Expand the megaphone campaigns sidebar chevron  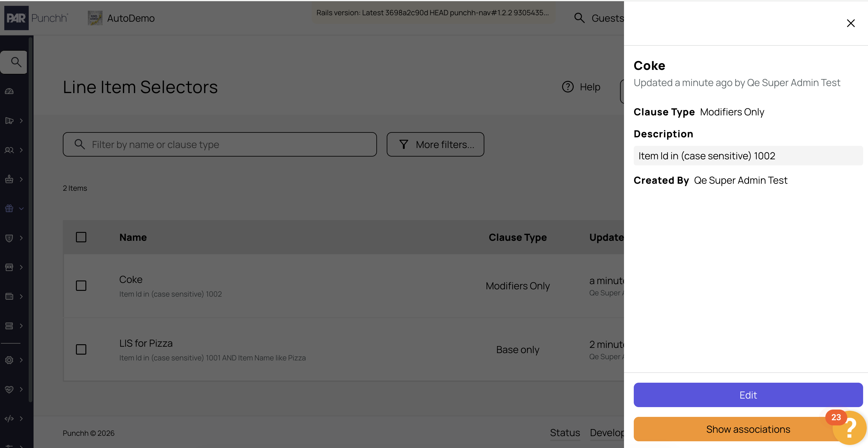pos(21,121)
